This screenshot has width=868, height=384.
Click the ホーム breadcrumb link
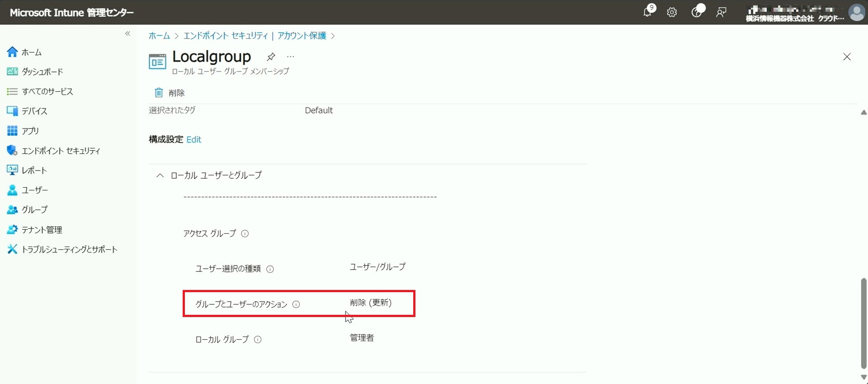[x=159, y=36]
